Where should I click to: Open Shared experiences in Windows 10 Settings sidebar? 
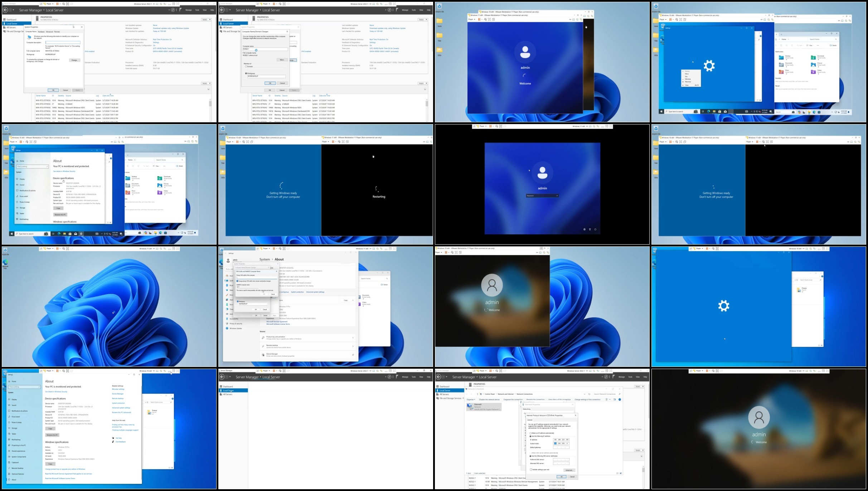pyautogui.click(x=18, y=451)
